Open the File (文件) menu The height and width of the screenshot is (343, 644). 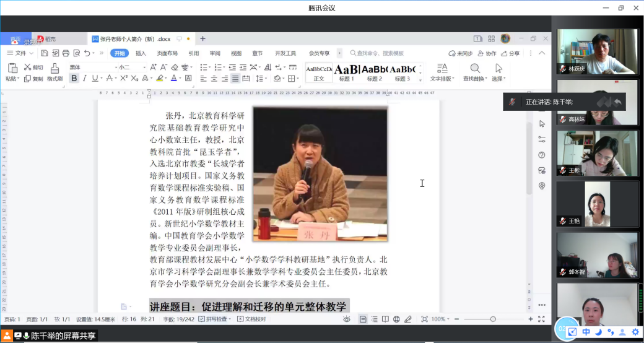tap(20, 53)
